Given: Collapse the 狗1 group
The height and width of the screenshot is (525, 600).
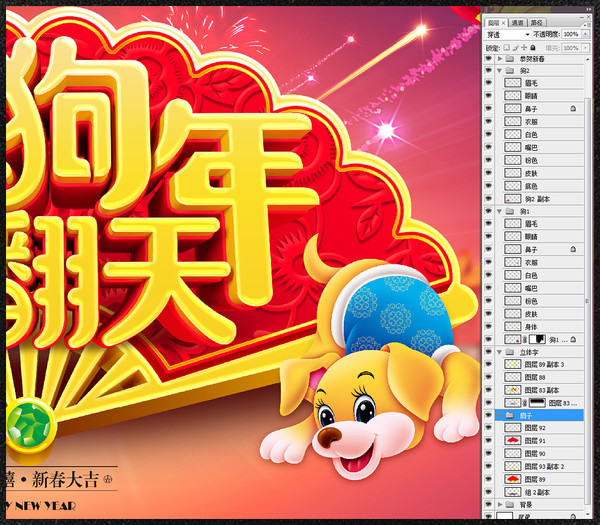Looking at the screenshot, I should (499, 211).
